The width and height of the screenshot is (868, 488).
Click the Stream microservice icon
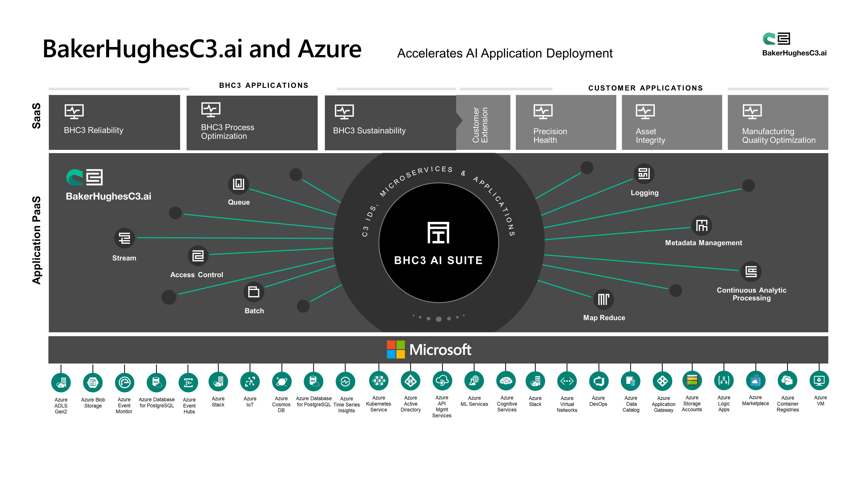click(x=124, y=238)
